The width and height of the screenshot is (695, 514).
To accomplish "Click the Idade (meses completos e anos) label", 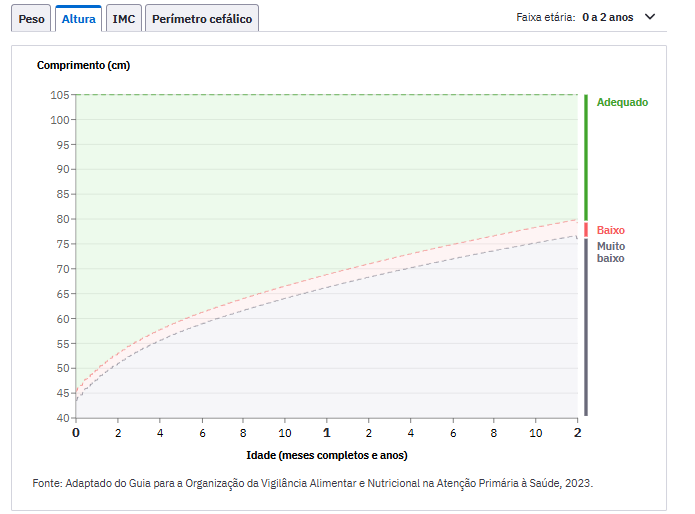I will pos(327,455).
